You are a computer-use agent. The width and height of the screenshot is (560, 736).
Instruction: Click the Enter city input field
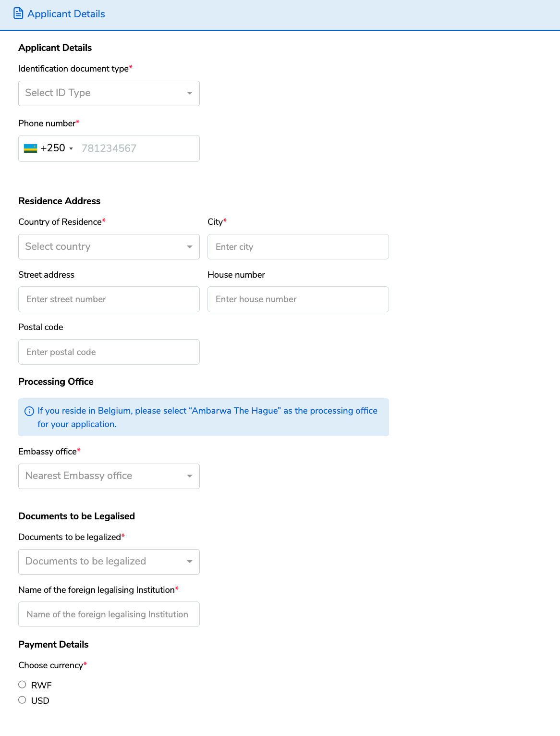298,246
